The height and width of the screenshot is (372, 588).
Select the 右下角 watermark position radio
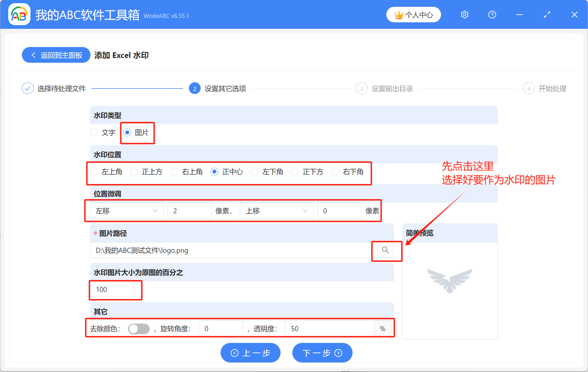tap(335, 172)
